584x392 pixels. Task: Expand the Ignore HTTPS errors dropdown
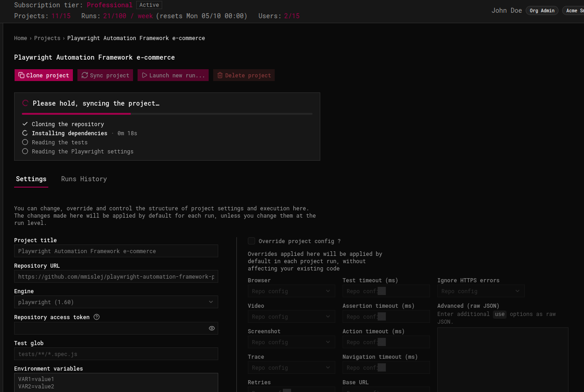click(x=481, y=291)
